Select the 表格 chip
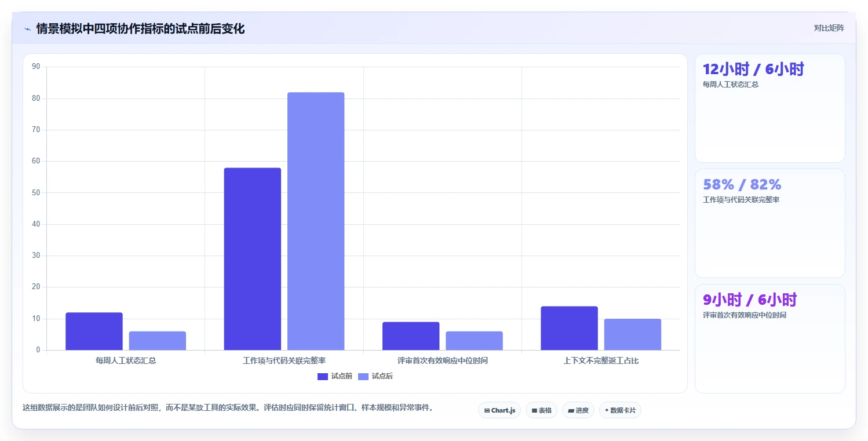Screen dimensions: 868x441 point(541,410)
